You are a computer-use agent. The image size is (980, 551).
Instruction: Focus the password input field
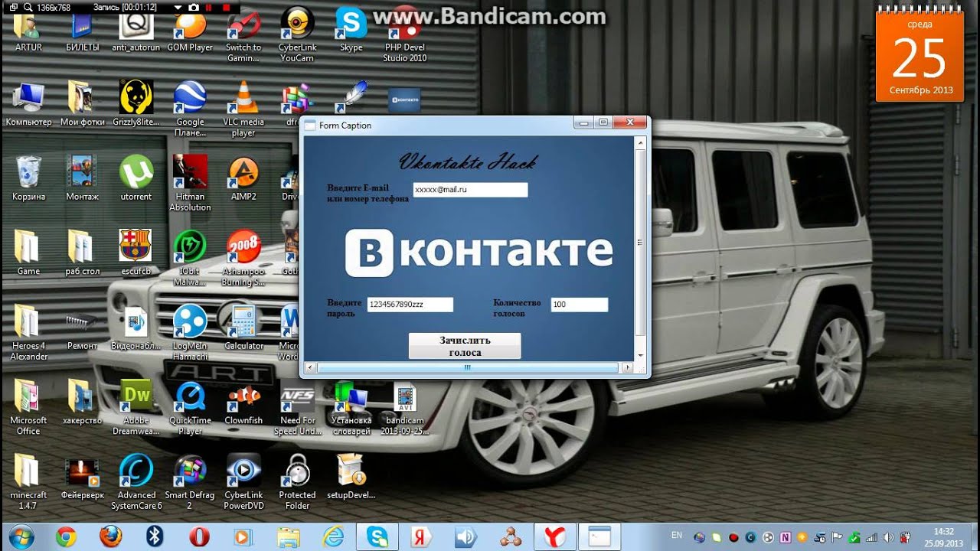tap(410, 305)
